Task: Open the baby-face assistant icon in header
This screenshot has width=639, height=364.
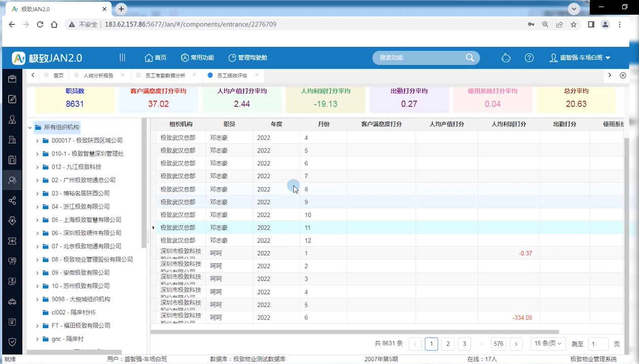Action: [x=506, y=58]
